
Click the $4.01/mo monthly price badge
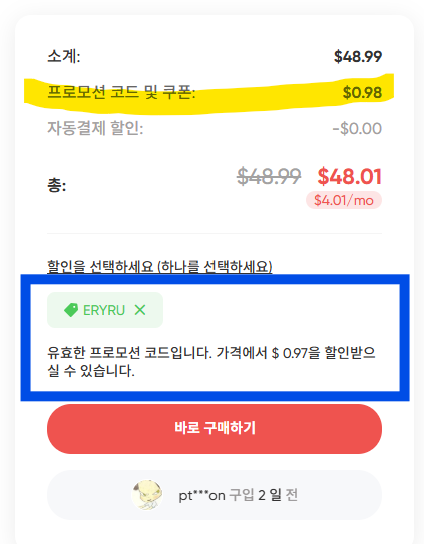pyautogui.click(x=344, y=200)
